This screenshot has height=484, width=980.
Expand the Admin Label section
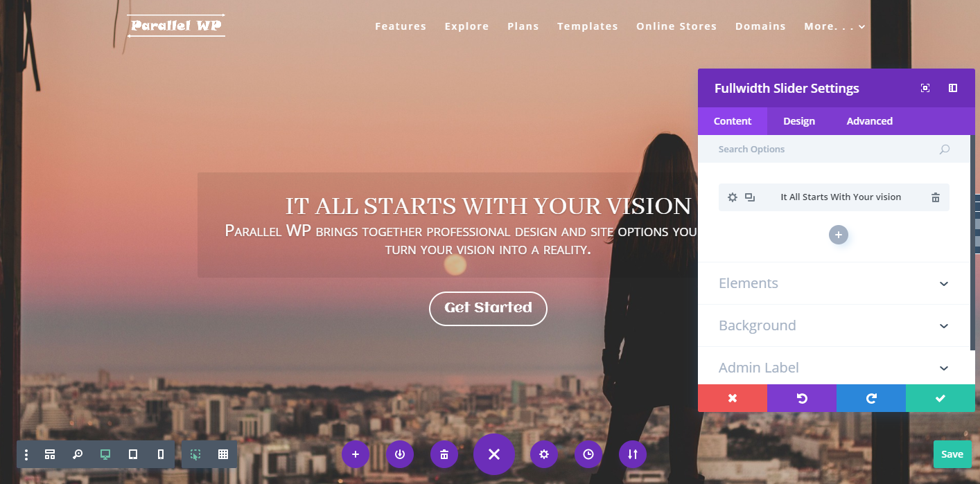coord(834,367)
